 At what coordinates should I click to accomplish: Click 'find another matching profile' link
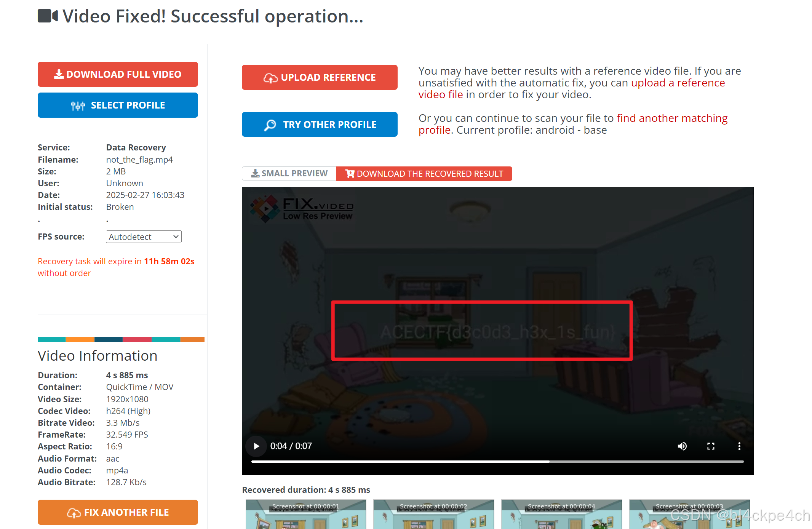[x=671, y=118]
